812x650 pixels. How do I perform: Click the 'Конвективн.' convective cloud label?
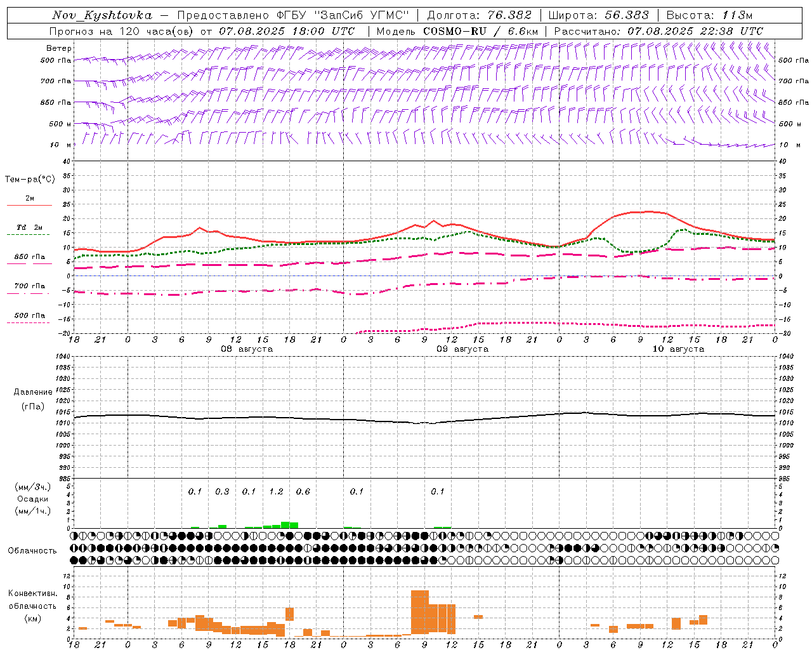click(33, 594)
